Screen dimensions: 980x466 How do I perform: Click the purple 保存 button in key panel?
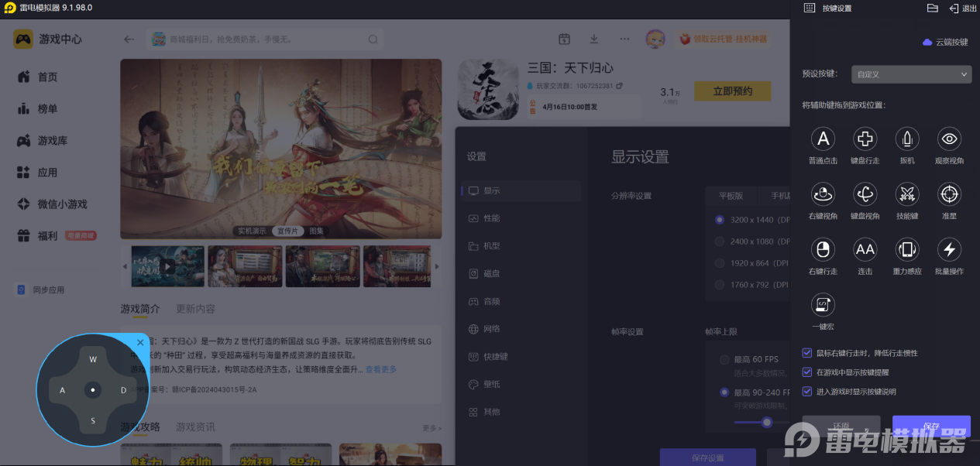point(931,427)
